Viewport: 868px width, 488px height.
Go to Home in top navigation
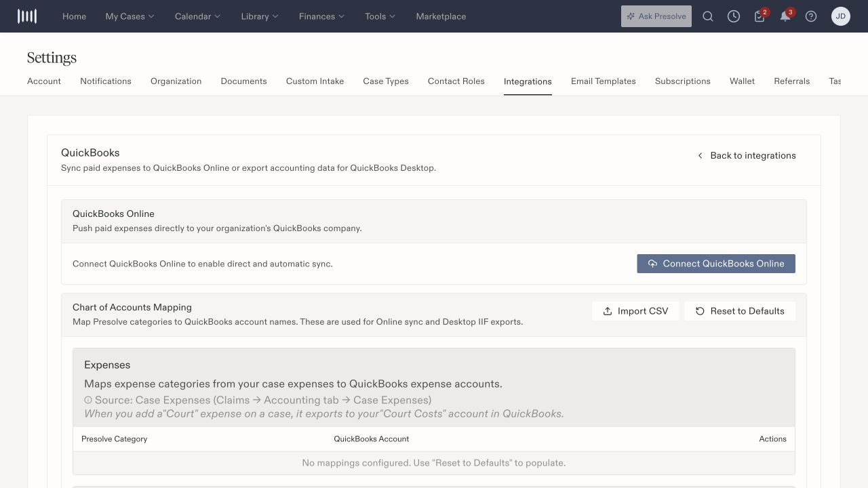point(74,16)
